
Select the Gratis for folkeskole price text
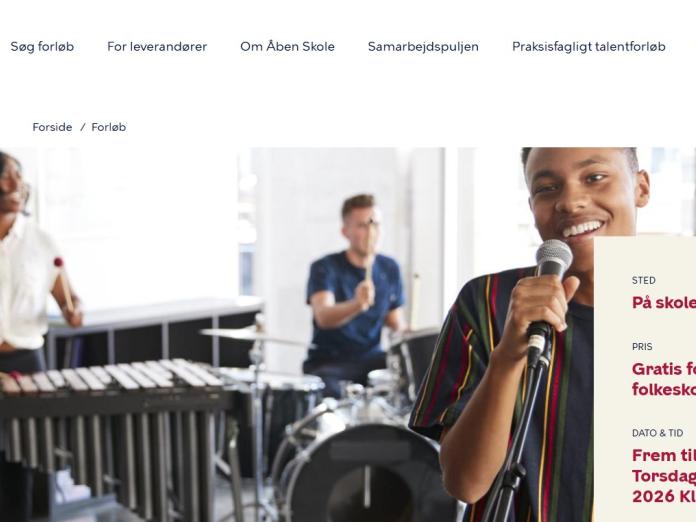pyautogui.click(x=664, y=379)
